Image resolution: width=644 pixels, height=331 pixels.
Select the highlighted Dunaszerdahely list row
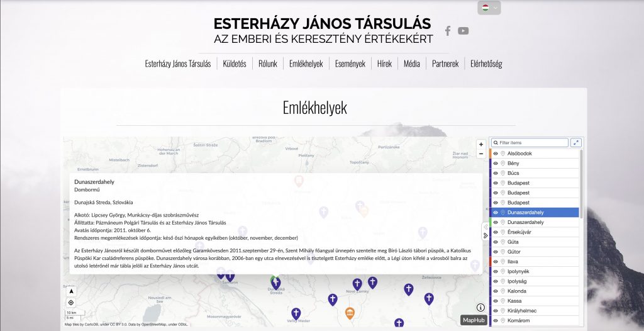(x=534, y=213)
